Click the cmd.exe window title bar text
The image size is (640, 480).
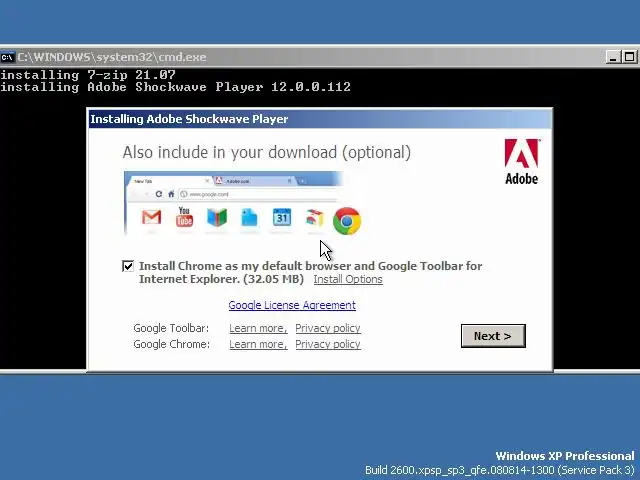[112, 57]
